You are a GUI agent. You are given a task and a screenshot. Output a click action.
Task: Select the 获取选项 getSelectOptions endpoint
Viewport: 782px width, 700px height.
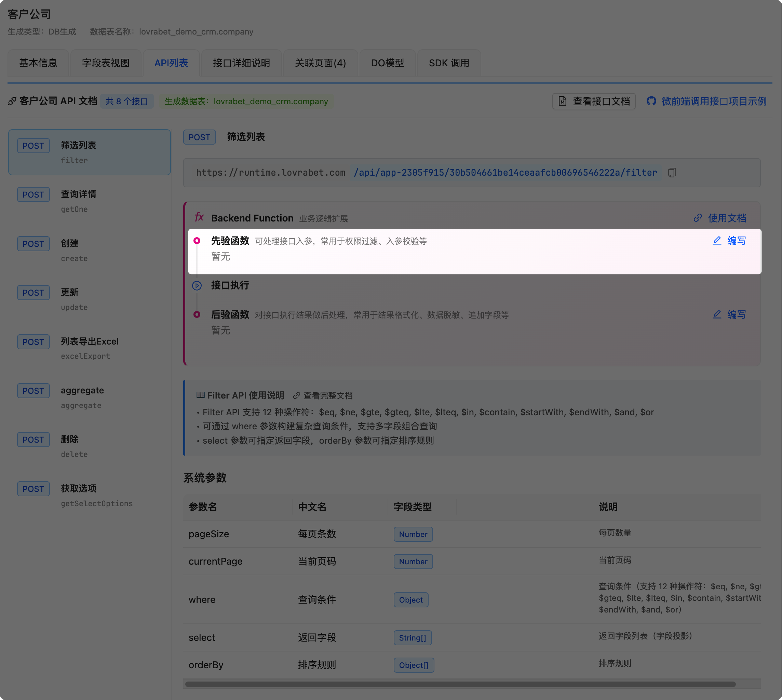[89, 495]
